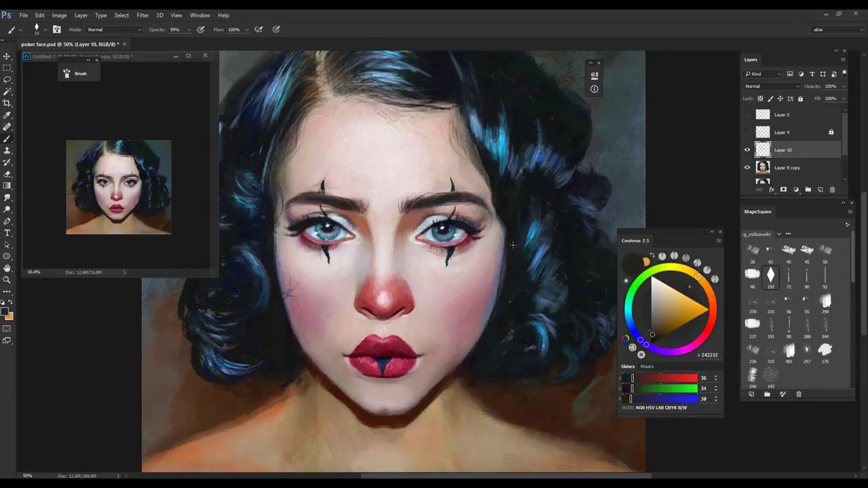Open layer Fill 100% dropdown
868x488 pixels.
click(x=843, y=98)
